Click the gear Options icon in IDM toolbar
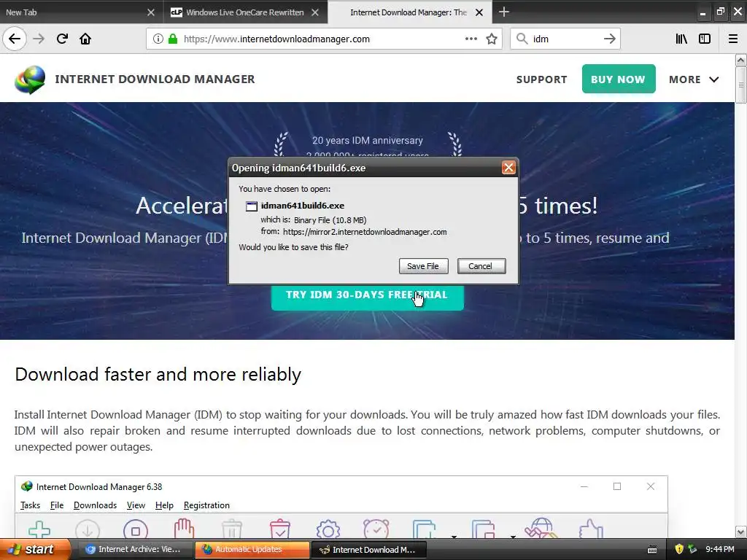The height and width of the screenshot is (560, 747). coord(328,529)
